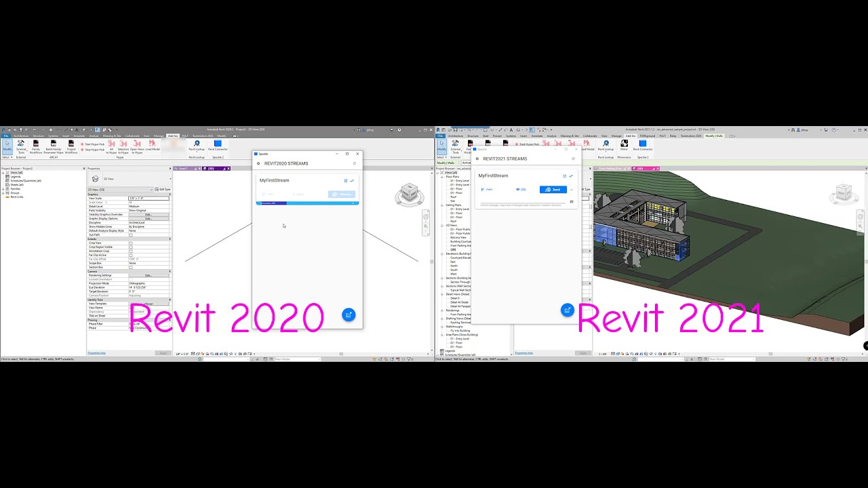Viewport: 868px width, 488px height.
Task: Click Edit Type in Revit 2020 Properties
Action: pyautogui.click(x=163, y=190)
